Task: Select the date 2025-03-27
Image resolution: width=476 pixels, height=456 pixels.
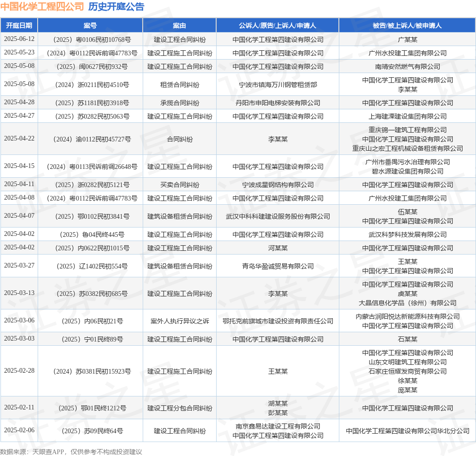Action: click(19, 266)
